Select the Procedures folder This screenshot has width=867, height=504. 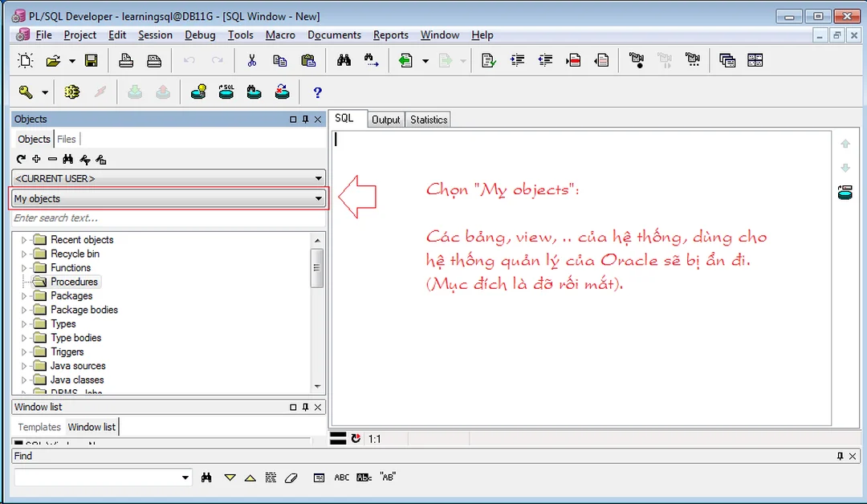(74, 282)
